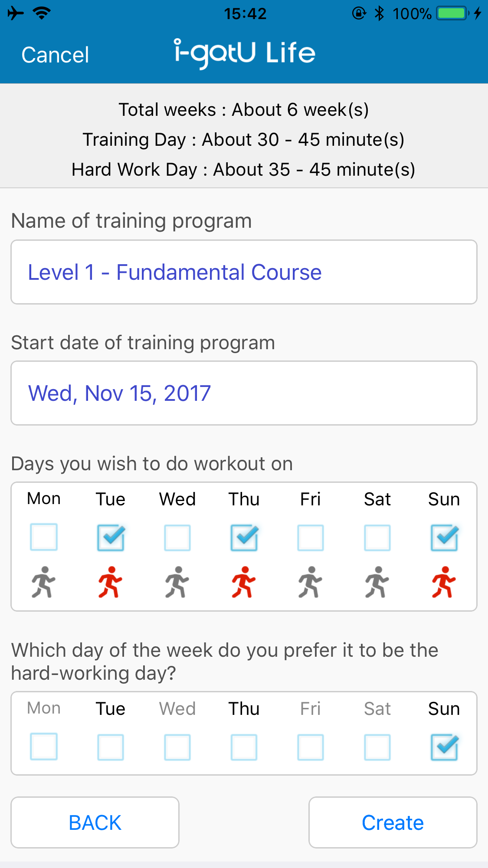Select Tue as the hard-working day
Image resolution: width=488 pixels, height=868 pixels.
point(111,747)
